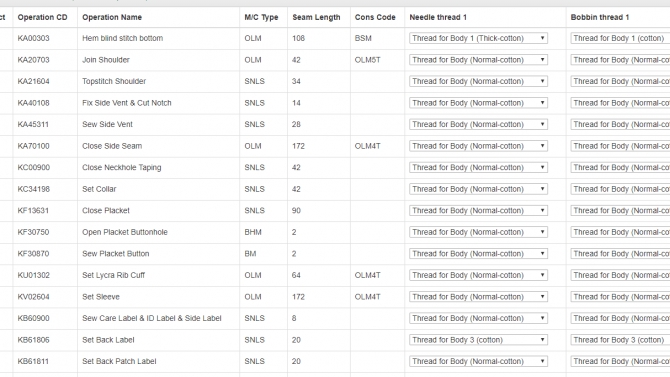Click the BM machine type cell
The width and height of the screenshot is (670, 377).
250,253
